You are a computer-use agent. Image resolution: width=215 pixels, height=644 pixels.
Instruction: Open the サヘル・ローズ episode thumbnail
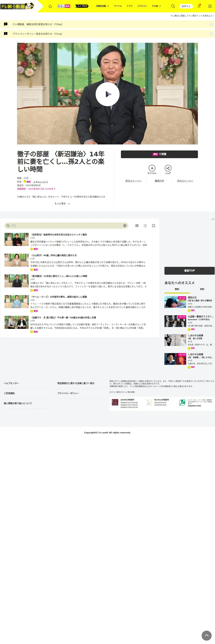pyautogui.click(x=17, y=301)
